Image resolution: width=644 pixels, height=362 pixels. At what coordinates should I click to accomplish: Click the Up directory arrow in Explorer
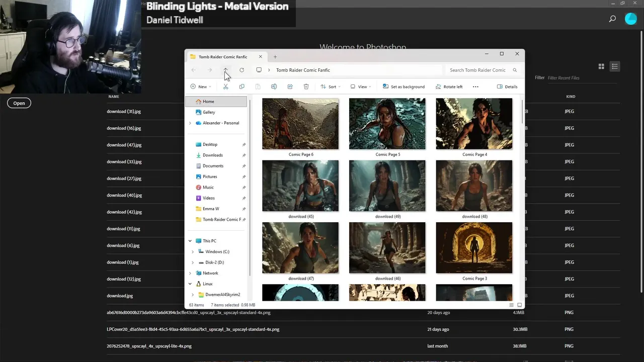(225, 70)
